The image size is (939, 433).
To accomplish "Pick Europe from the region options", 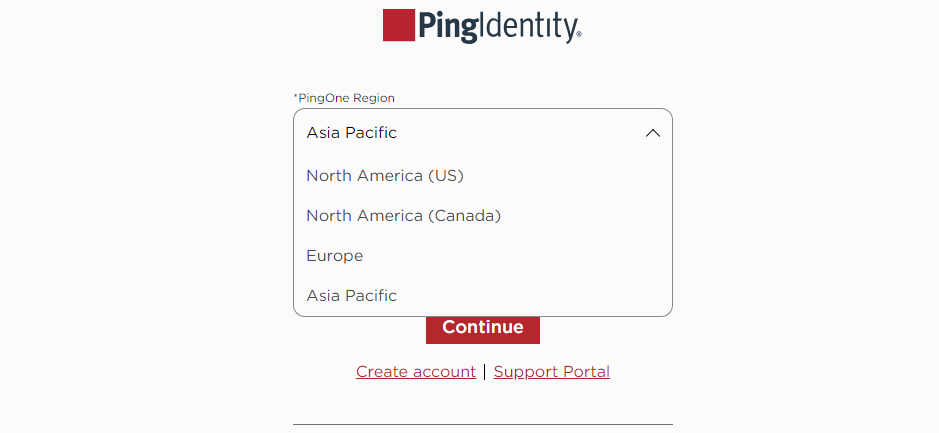I will coord(335,256).
